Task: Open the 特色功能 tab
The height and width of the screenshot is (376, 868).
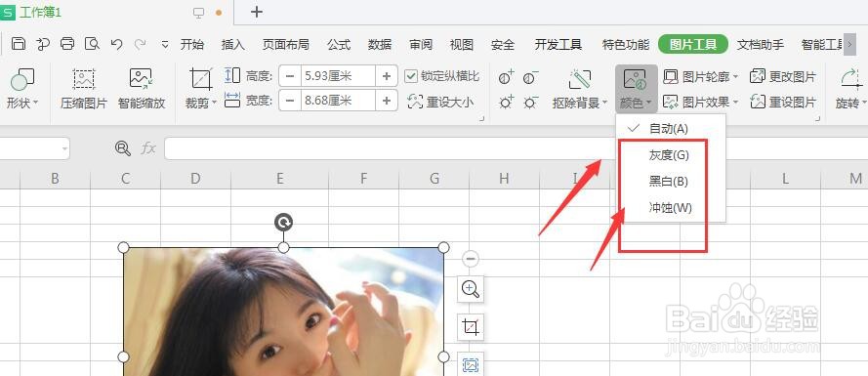Action: click(626, 45)
